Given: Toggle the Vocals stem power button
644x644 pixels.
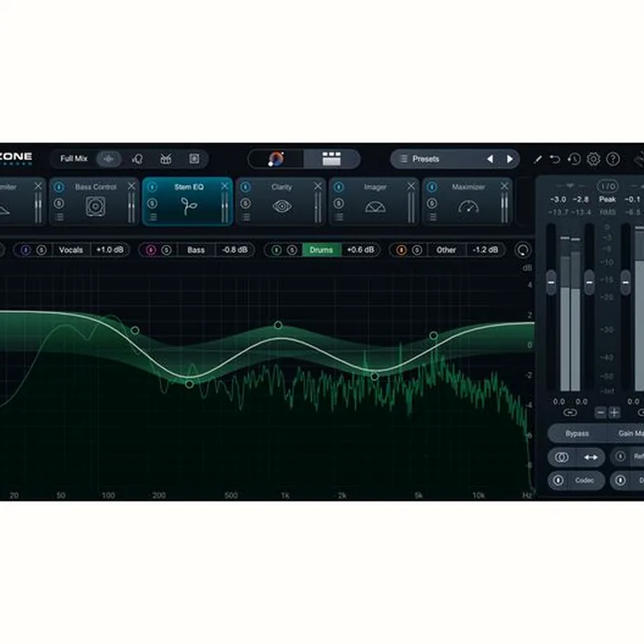Looking at the screenshot, I should (x=25, y=250).
